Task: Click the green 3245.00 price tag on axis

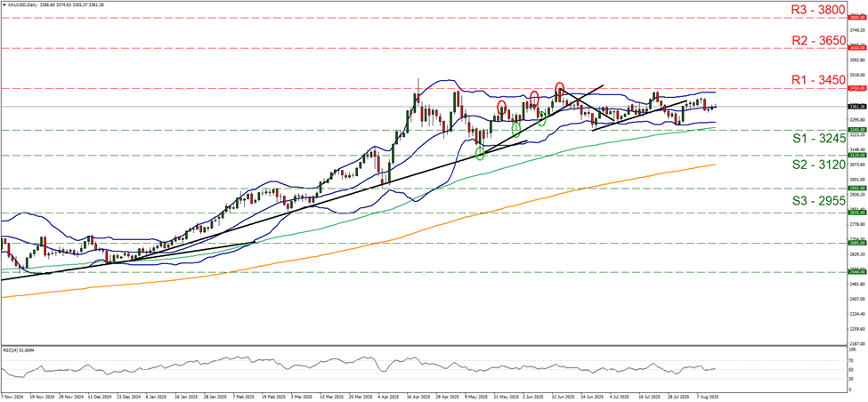Action: [856, 130]
